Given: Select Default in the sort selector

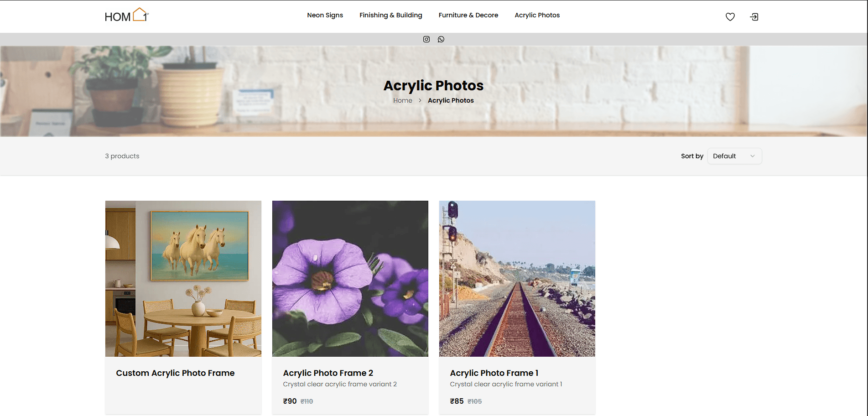Looking at the screenshot, I should (725, 156).
